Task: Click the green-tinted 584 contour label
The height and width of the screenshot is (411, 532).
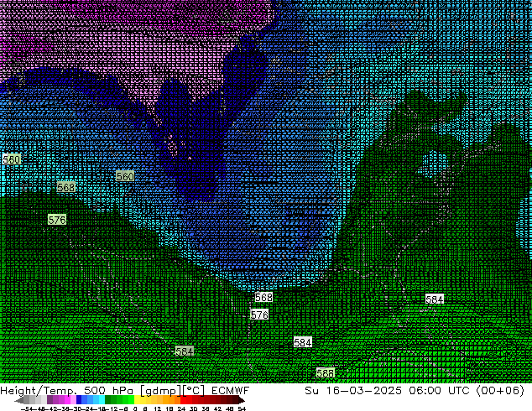Action: pos(185,351)
